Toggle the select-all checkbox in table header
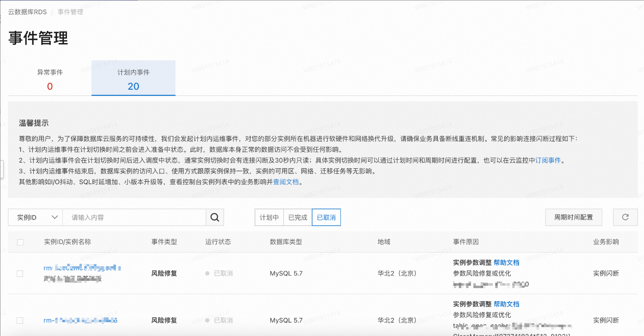This screenshot has height=336, width=644. click(x=20, y=242)
